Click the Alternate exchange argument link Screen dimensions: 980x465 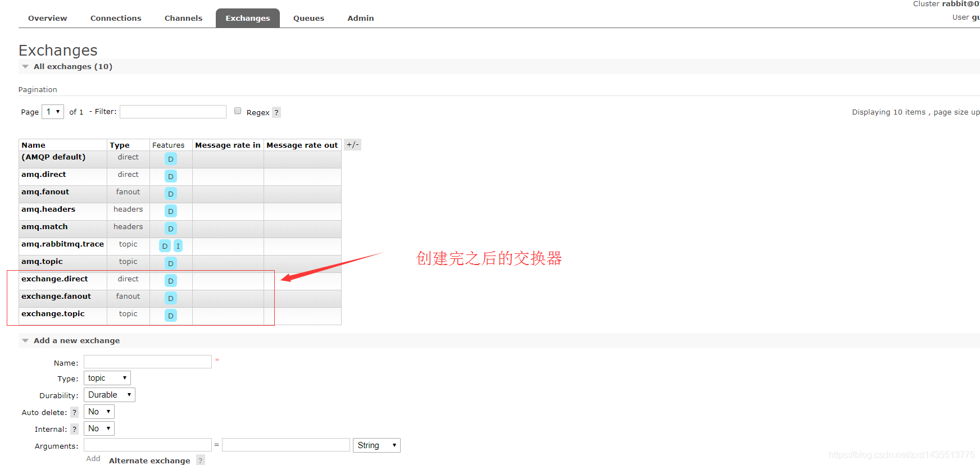tap(149, 461)
